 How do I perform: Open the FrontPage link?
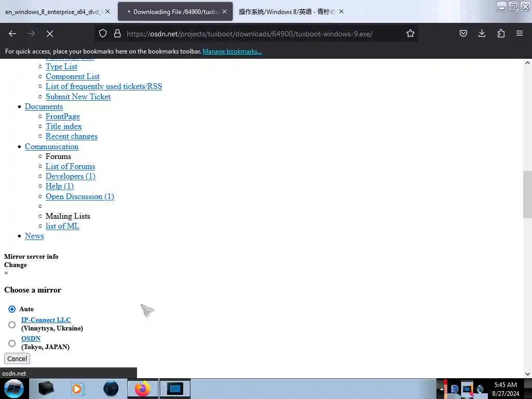click(x=63, y=116)
